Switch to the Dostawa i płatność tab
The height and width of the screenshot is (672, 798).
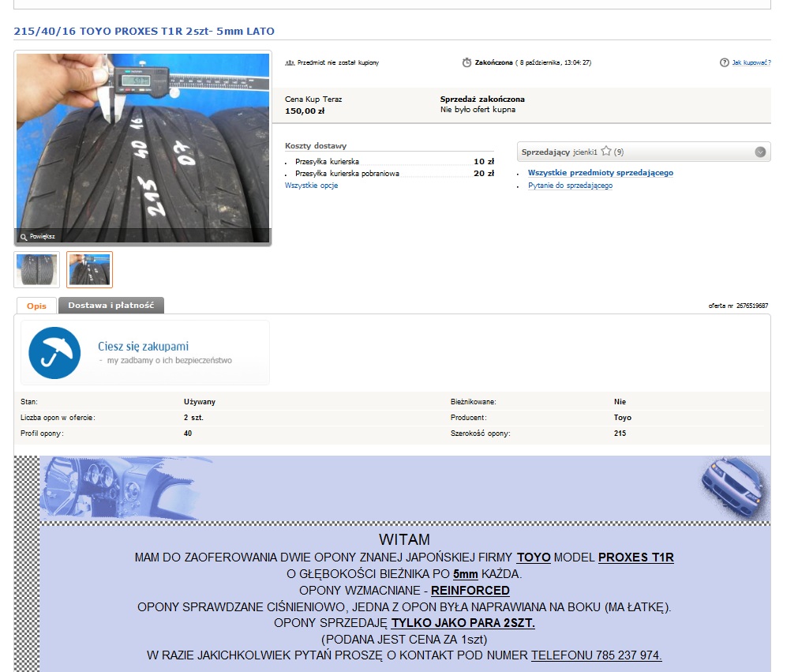pyautogui.click(x=111, y=305)
